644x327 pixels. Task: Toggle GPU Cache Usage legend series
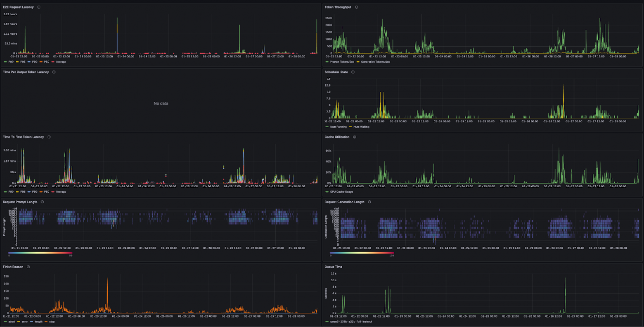339,192
